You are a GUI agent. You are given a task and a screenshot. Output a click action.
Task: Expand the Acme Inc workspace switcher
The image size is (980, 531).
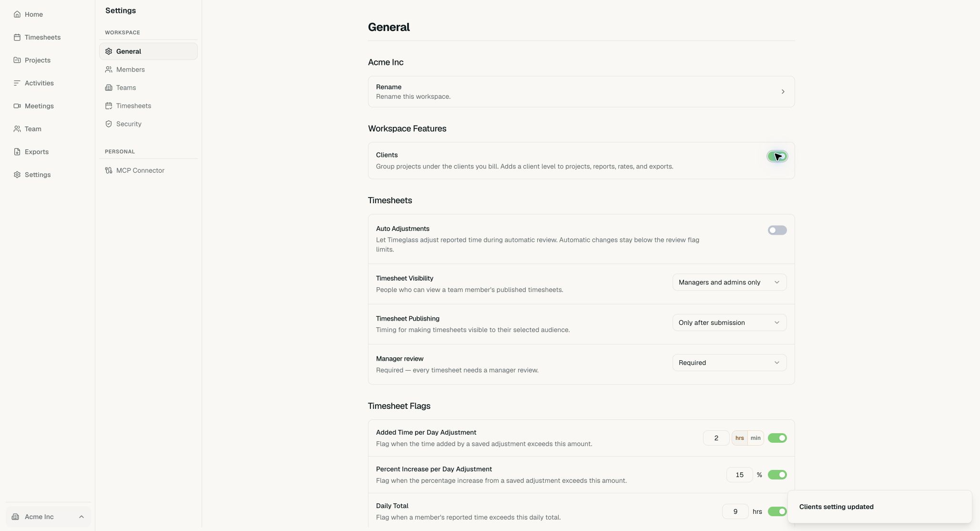(x=48, y=517)
